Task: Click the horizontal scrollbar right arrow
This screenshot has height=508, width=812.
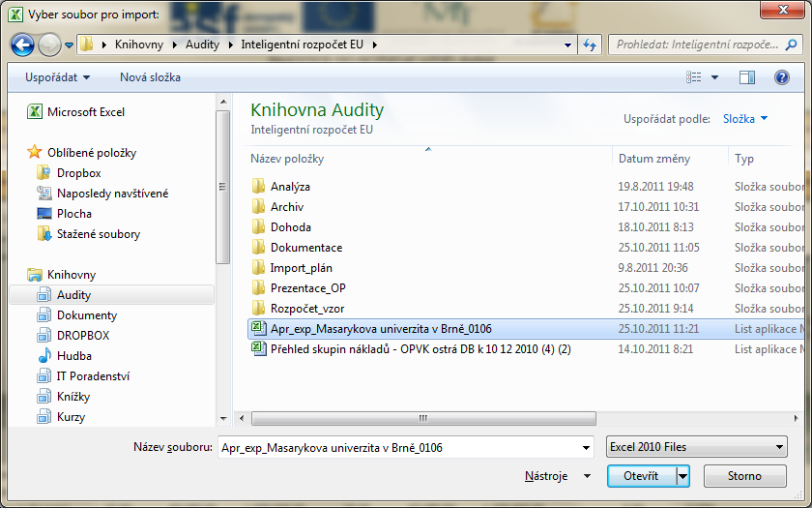Action: coord(797,418)
